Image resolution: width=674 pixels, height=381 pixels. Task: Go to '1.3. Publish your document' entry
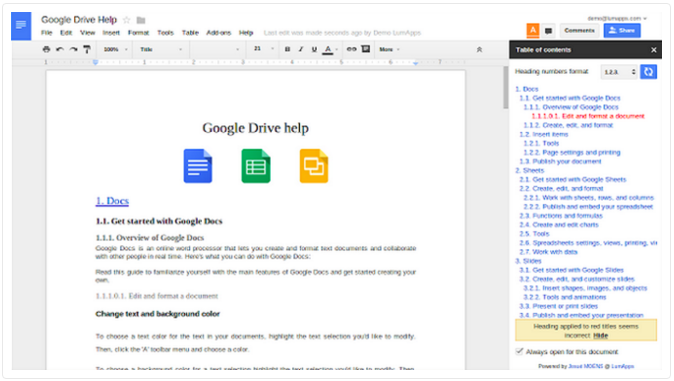point(560,161)
